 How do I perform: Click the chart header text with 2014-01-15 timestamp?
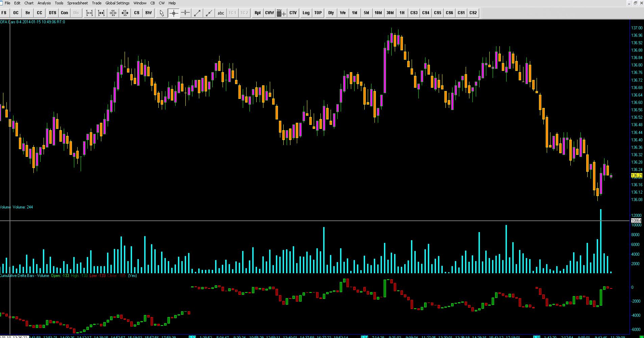33,22
